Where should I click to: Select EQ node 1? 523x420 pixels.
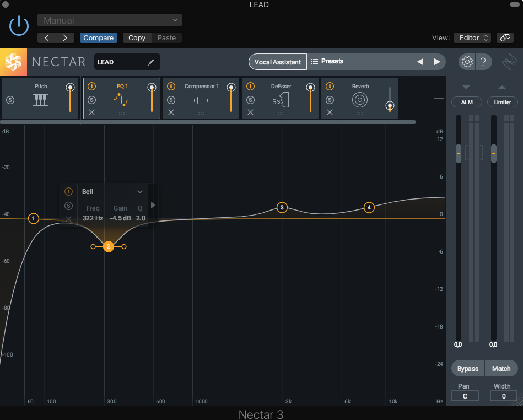point(34,218)
